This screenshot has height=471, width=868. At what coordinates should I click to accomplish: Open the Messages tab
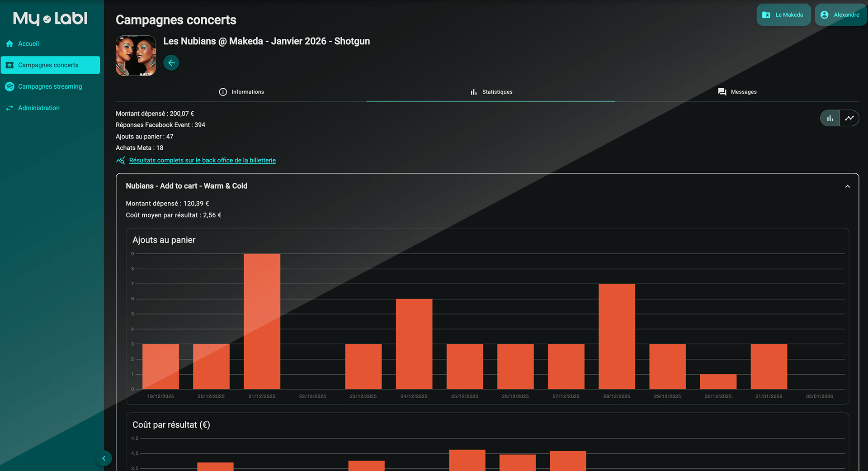pyautogui.click(x=737, y=92)
